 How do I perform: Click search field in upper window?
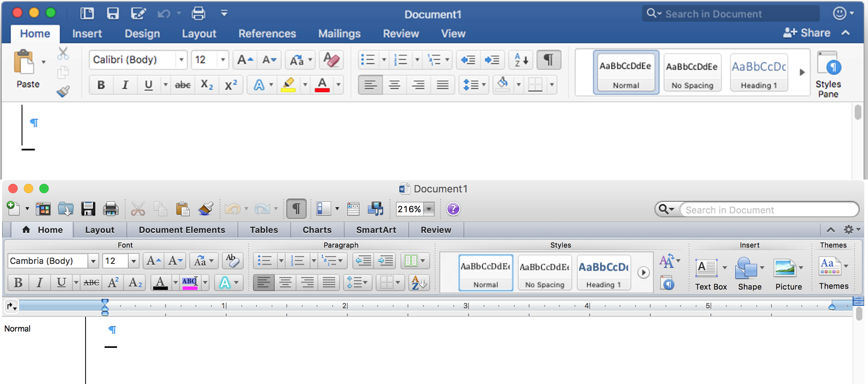[x=731, y=14]
